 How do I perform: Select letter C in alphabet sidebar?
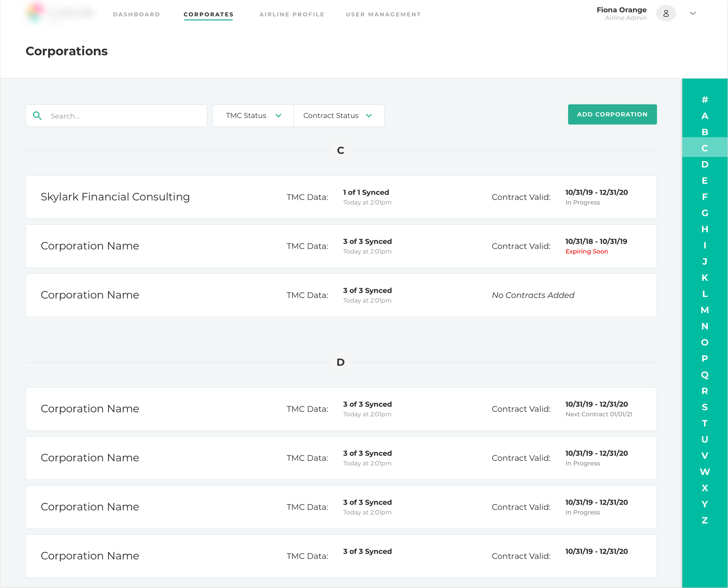[x=705, y=148]
